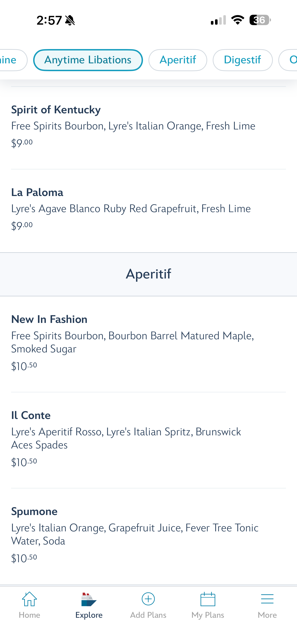Open the More hamburger menu icon

267,599
